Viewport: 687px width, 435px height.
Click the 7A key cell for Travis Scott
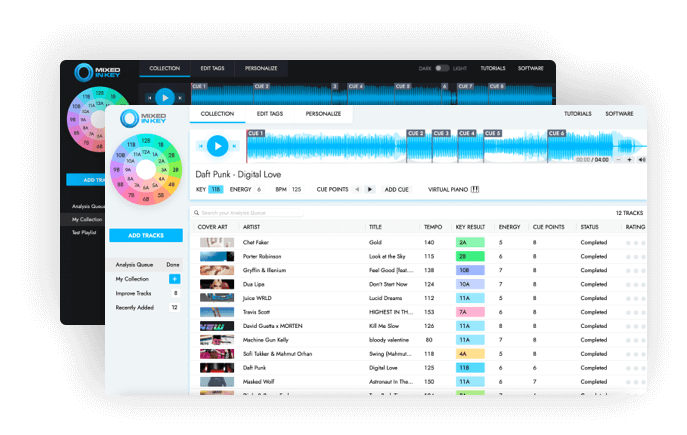point(470,312)
